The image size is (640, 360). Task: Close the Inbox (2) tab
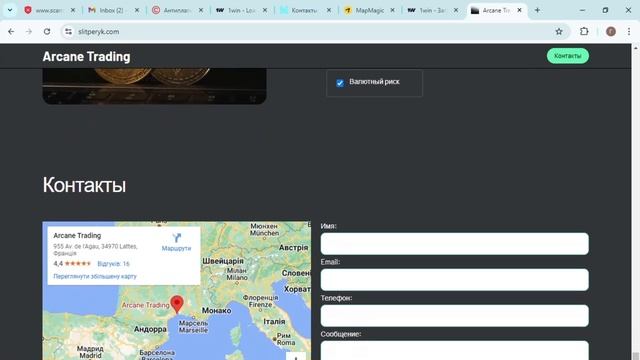click(137, 10)
